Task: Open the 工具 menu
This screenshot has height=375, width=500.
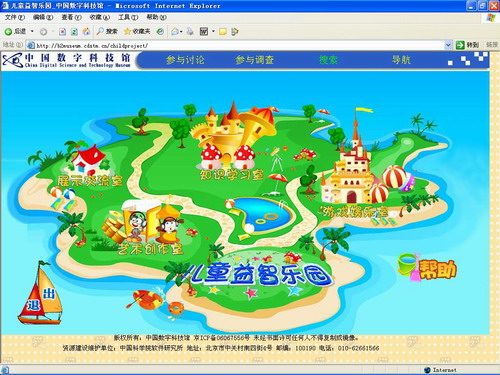Action: pos(128,17)
